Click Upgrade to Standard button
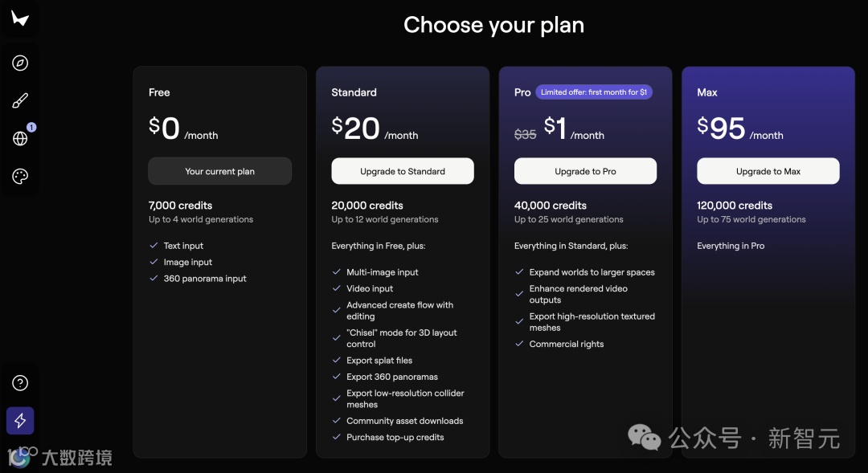868x473 pixels. pyautogui.click(x=403, y=171)
